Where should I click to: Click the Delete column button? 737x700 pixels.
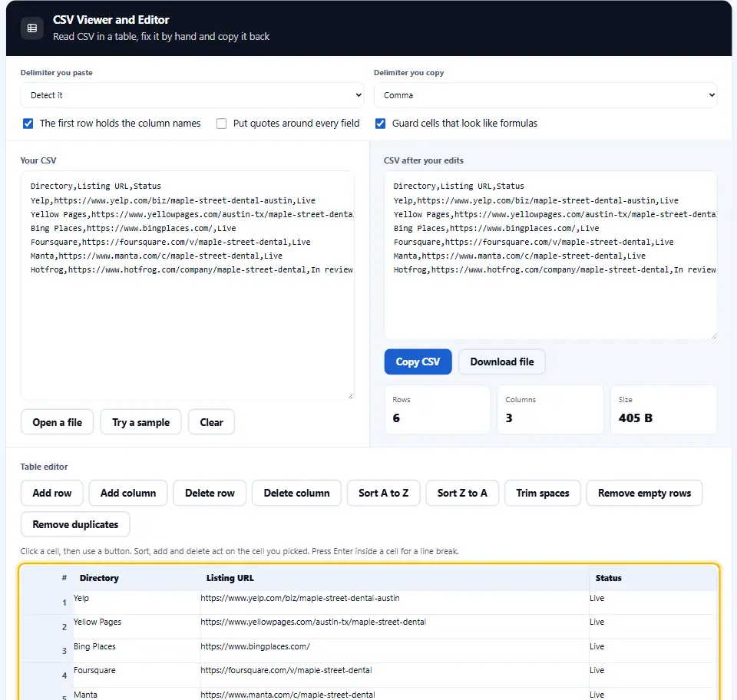click(296, 493)
